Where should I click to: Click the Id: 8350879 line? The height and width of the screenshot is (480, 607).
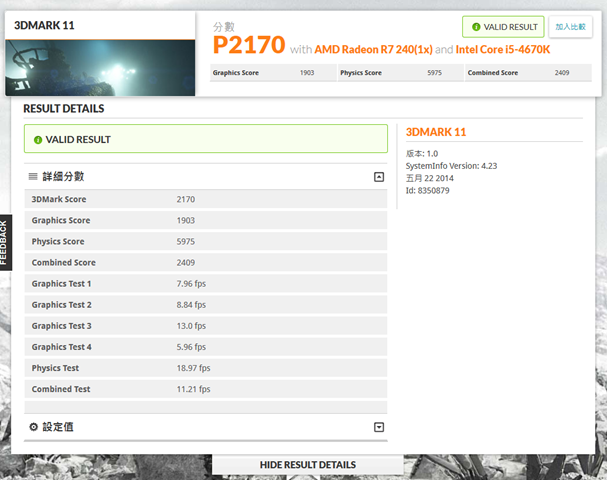tap(427, 190)
